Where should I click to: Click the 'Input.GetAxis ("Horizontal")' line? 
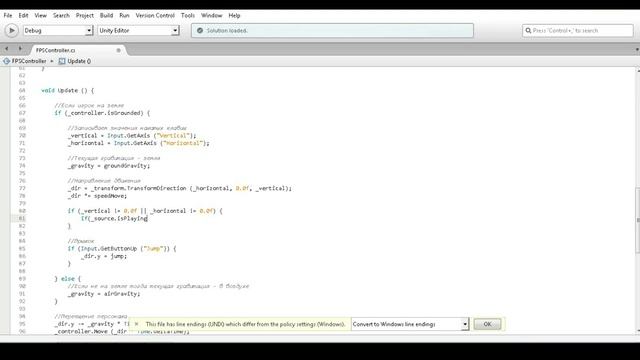coord(138,143)
